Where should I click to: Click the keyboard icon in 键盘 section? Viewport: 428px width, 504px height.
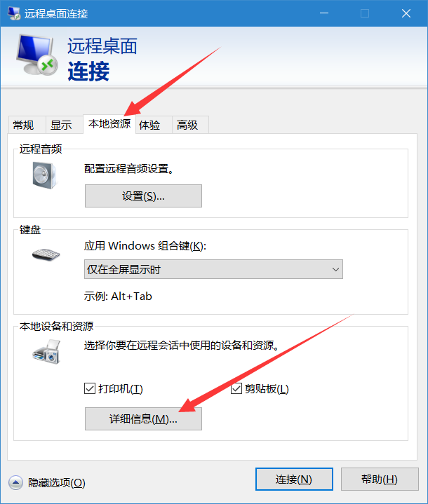point(46,254)
